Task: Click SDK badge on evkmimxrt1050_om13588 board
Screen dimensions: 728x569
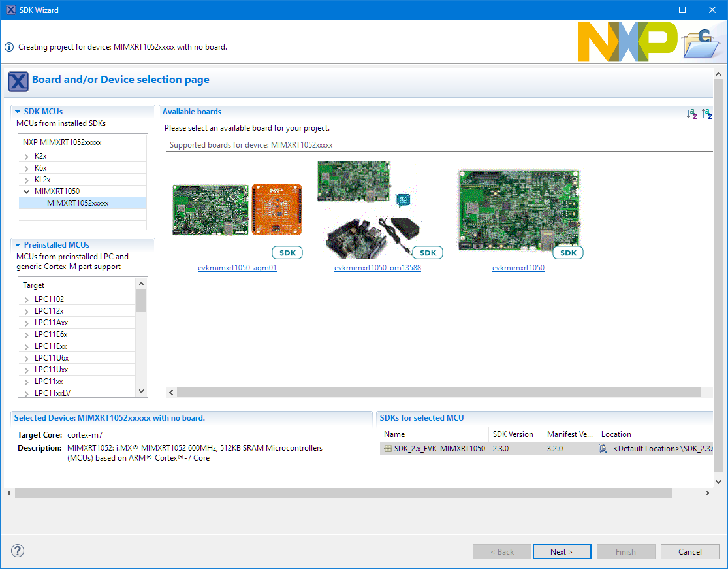Action: point(428,253)
